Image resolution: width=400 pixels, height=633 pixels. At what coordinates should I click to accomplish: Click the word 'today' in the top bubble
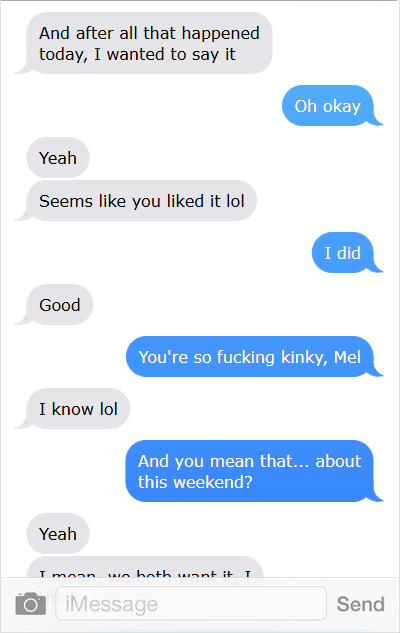tap(63, 55)
